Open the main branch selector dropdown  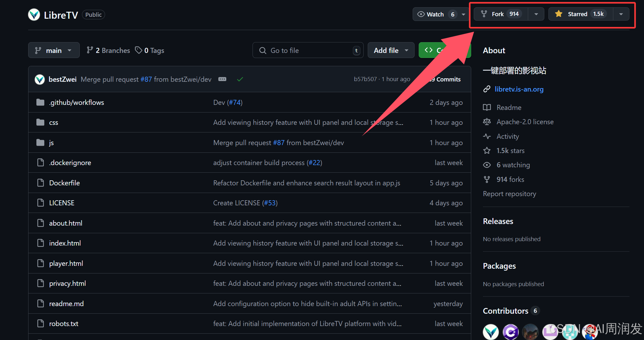[x=54, y=50]
